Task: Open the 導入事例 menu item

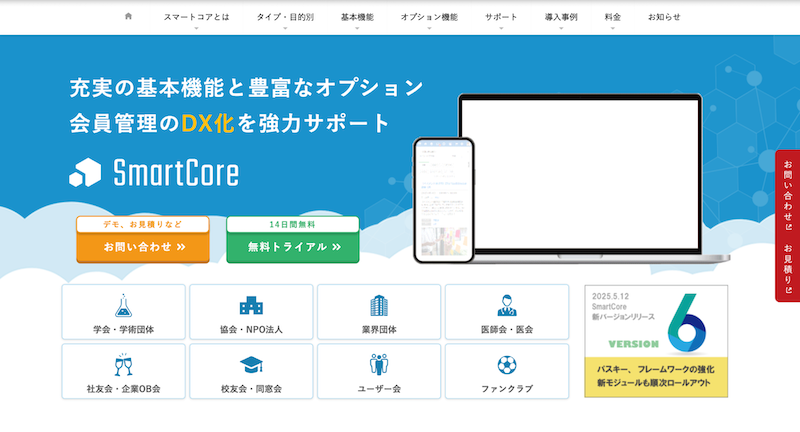Action: pyautogui.click(x=561, y=18)
